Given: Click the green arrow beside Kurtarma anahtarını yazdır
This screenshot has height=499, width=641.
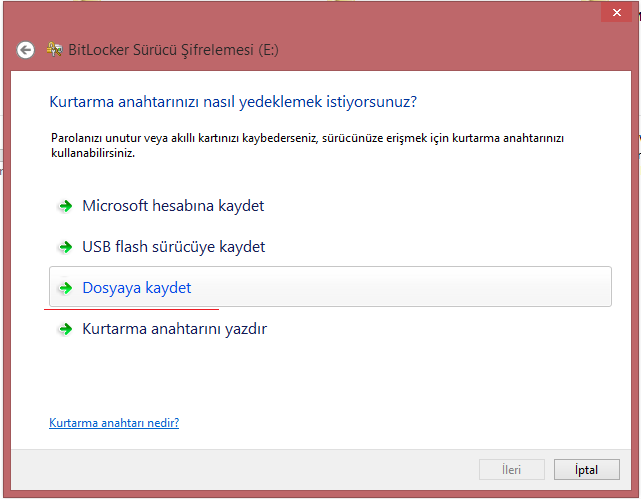Looking at the screenshot, I should pos(65,329).
